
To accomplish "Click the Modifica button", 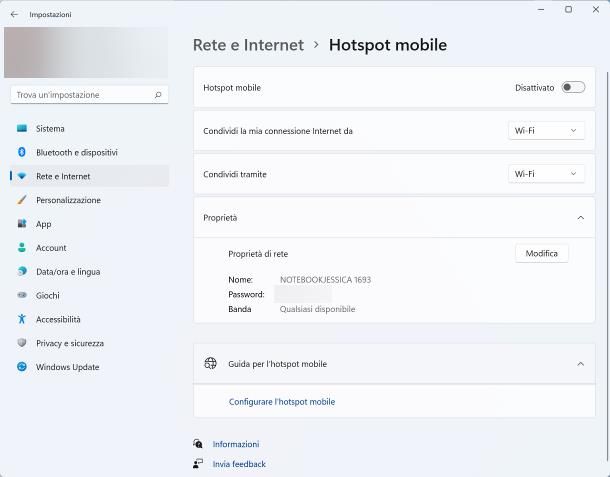I will pyautogui.click(x=541, y=254).
